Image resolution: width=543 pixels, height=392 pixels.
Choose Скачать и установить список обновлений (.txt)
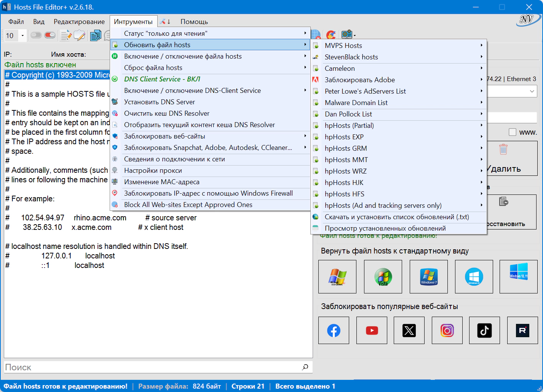tap(399, 217)
